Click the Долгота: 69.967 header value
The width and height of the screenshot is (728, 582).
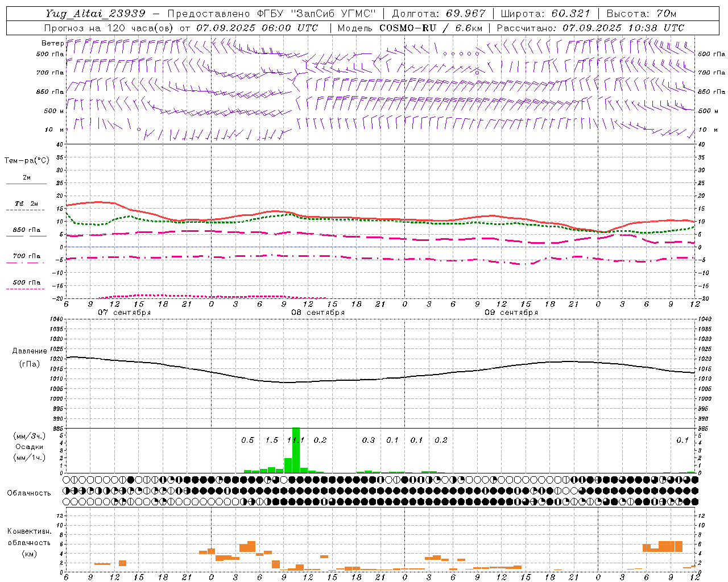click(x=439, y=14)
